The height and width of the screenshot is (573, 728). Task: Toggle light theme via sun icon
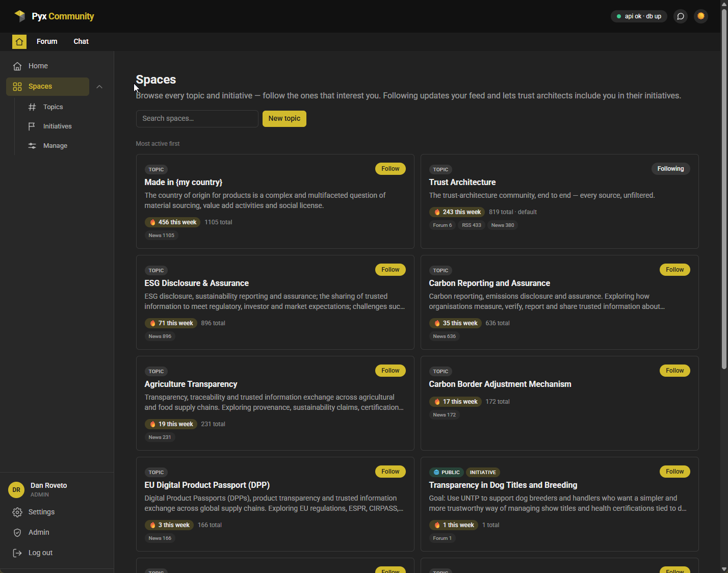[701, 16]
